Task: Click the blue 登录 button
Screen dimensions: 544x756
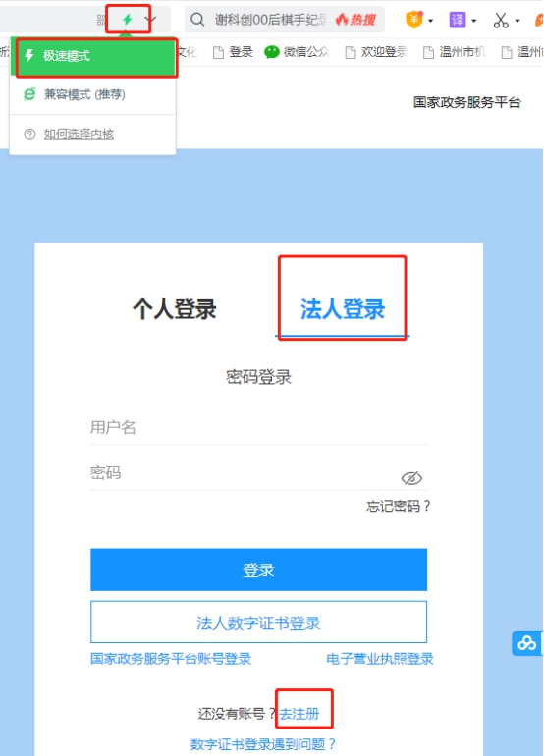Action: (x=258, y=569)
